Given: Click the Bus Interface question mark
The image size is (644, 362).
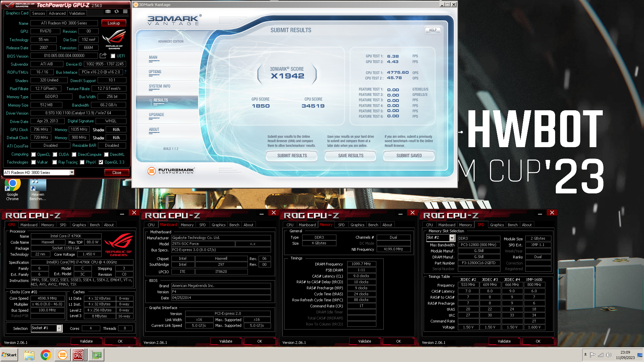Looking at the screenshot, I should tap(125, 72).
